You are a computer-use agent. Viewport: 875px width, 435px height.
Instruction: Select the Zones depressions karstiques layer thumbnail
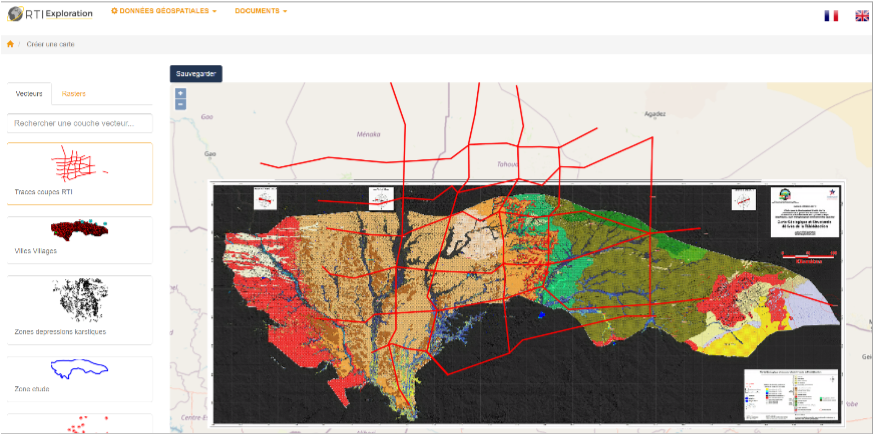(x=79, y=300)
